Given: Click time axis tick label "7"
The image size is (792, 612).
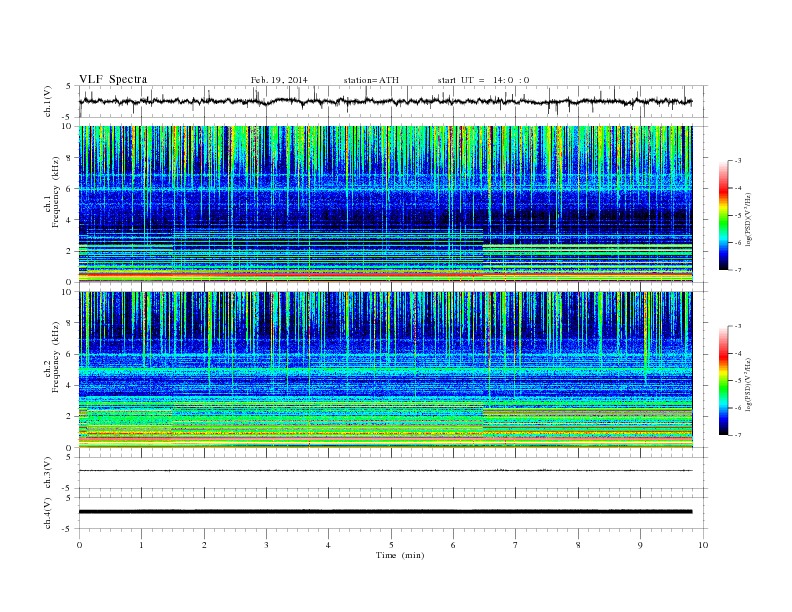Looking at the screenshot, I should point(516,545).
